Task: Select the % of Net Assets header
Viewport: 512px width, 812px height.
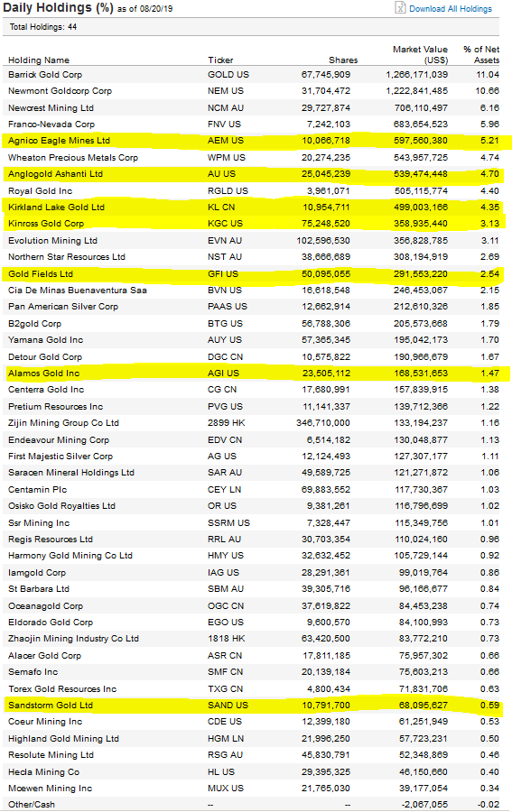Action: 481,54
